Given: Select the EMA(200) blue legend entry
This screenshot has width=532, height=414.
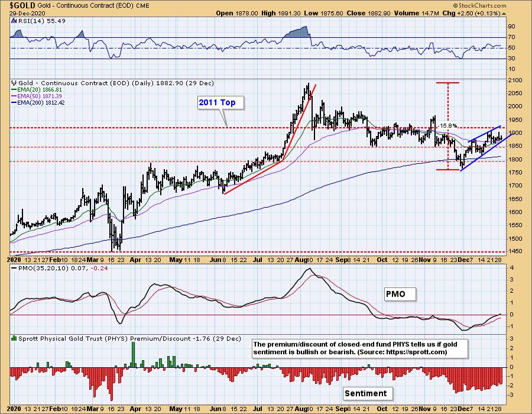Looking at the screenshot, I should click(37, 102).
